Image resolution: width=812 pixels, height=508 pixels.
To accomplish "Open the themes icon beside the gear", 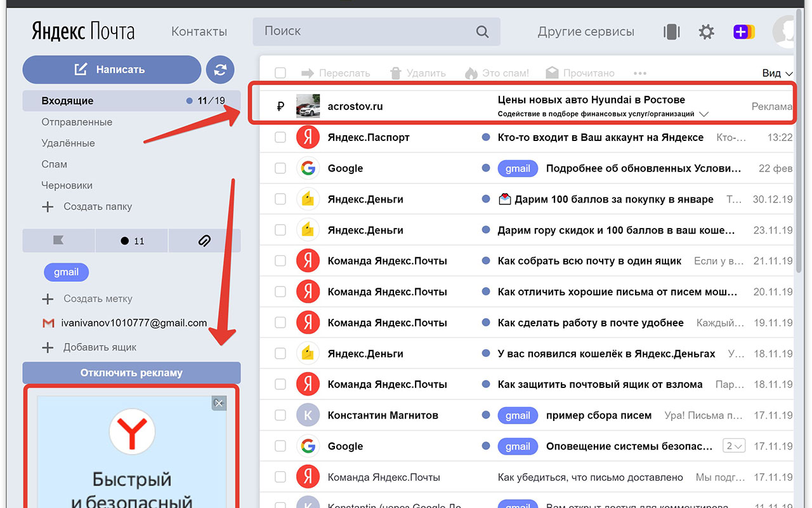I will click(672, 32).
